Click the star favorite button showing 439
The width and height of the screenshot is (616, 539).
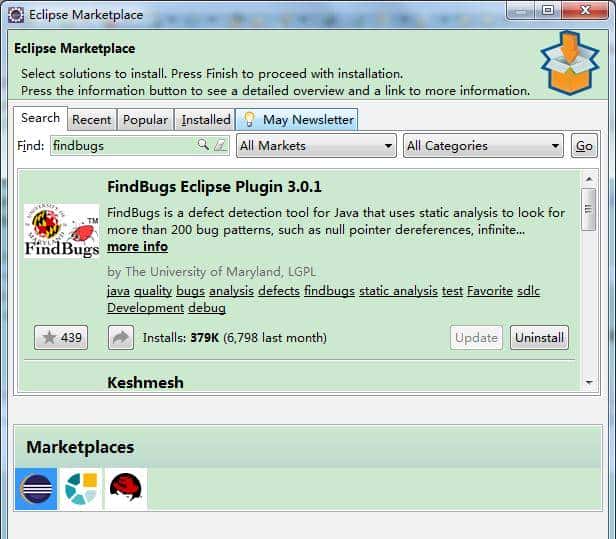pos(61,338)
